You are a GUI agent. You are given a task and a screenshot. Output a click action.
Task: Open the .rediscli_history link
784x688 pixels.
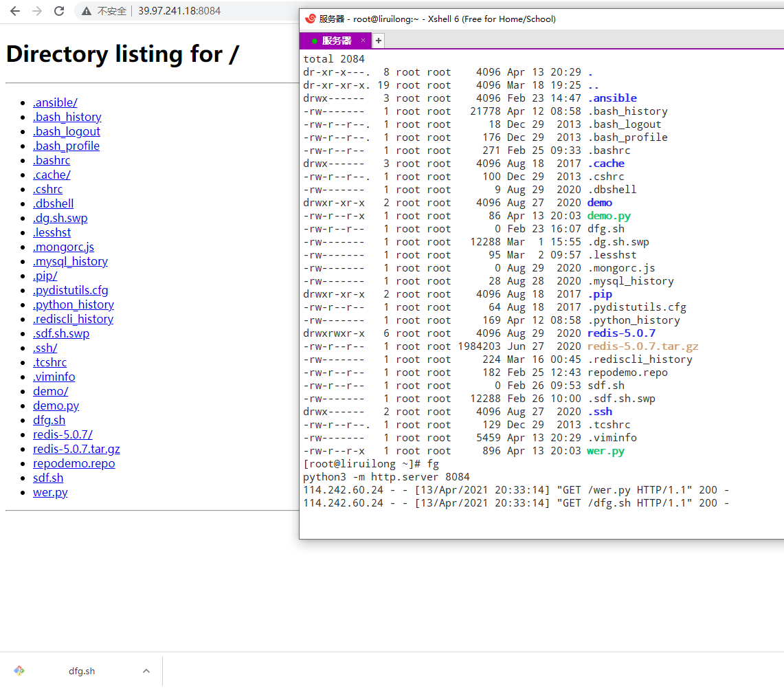[73, 319]
